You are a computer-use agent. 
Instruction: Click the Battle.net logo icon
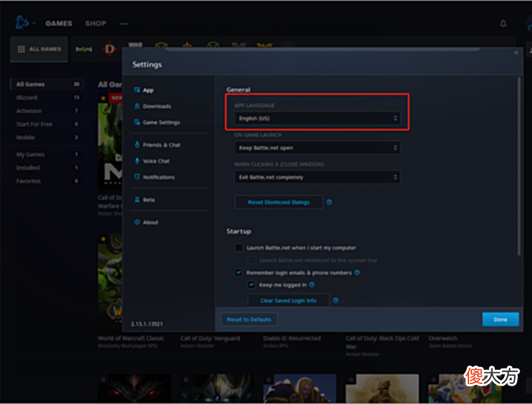point(21,22)
